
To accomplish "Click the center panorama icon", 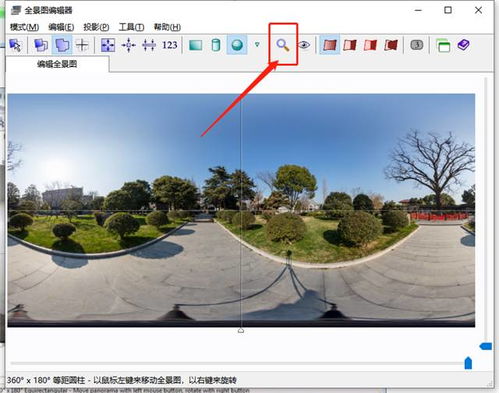I will (x=129, y=45).
